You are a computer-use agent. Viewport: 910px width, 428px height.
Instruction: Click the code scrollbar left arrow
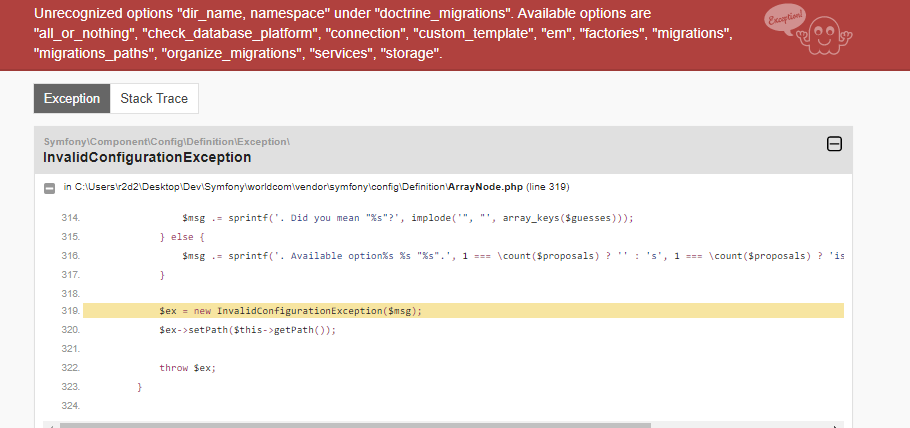[51, 425]
